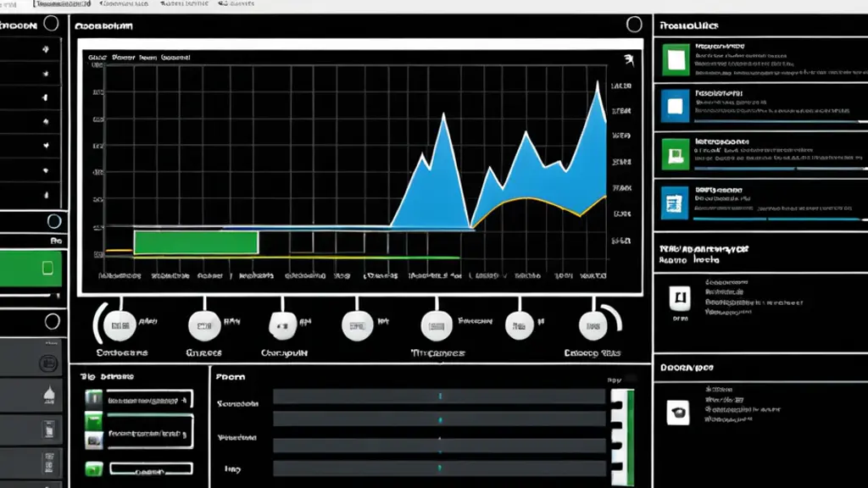
Task: Click the small square icon on green sidebar button
Action: (47, 269)
